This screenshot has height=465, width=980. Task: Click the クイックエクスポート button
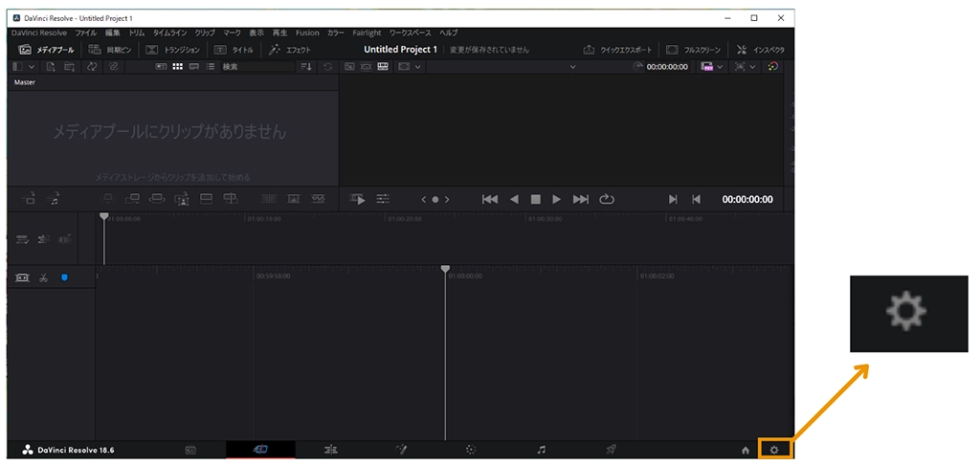pyautogui.click(x=617, y=50)
